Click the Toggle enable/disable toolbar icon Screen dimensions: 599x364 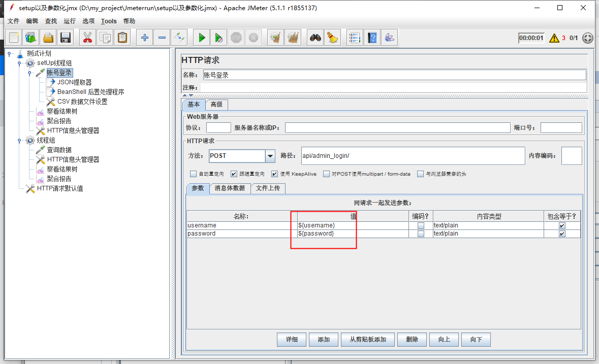[x=179, y=38]
